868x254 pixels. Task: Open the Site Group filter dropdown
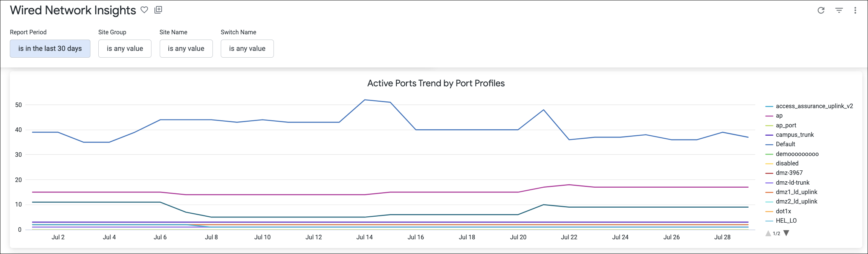[x=125, y=49]
